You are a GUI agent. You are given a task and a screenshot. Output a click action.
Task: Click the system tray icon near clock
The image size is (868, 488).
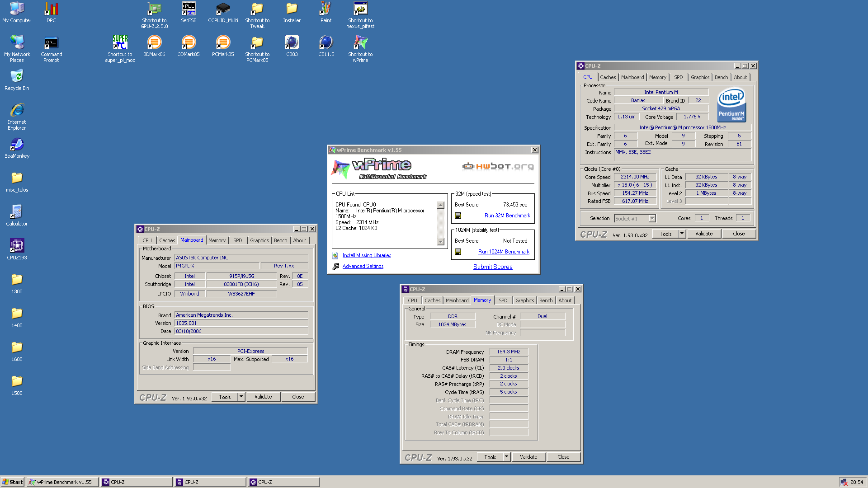844,482
